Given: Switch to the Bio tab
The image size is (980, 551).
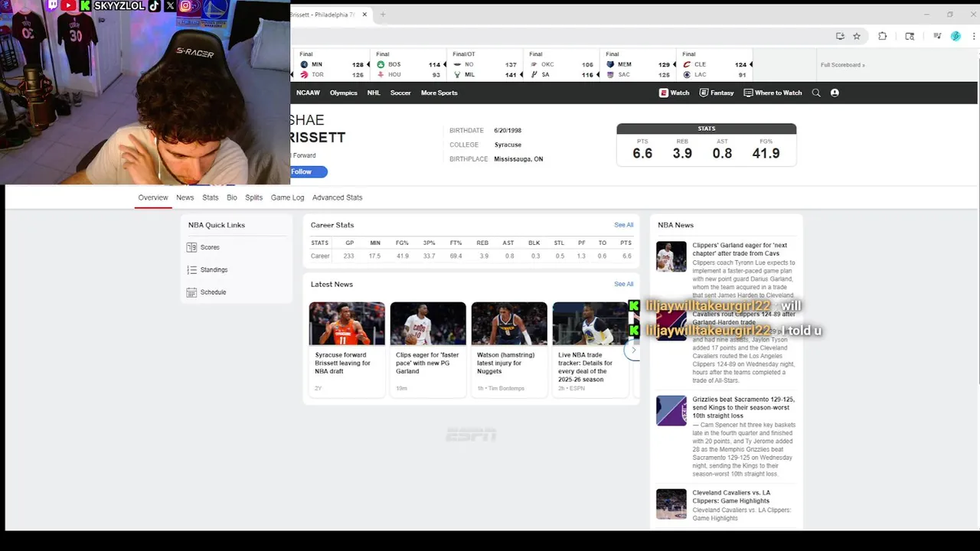Looking at the screenshot, I should pyautogui.click(x=232, y=197).
